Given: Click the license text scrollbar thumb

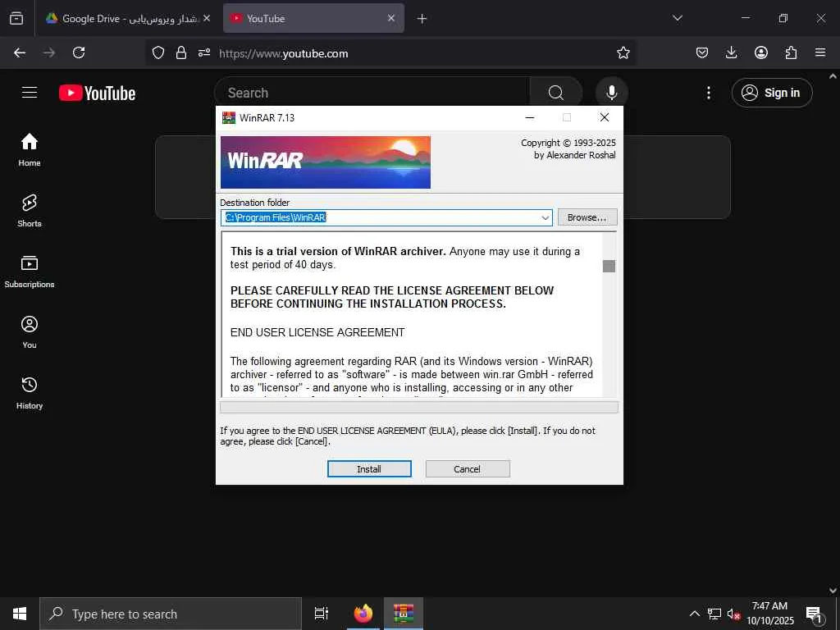Looking at the screenshot, I should pos(609,267).
